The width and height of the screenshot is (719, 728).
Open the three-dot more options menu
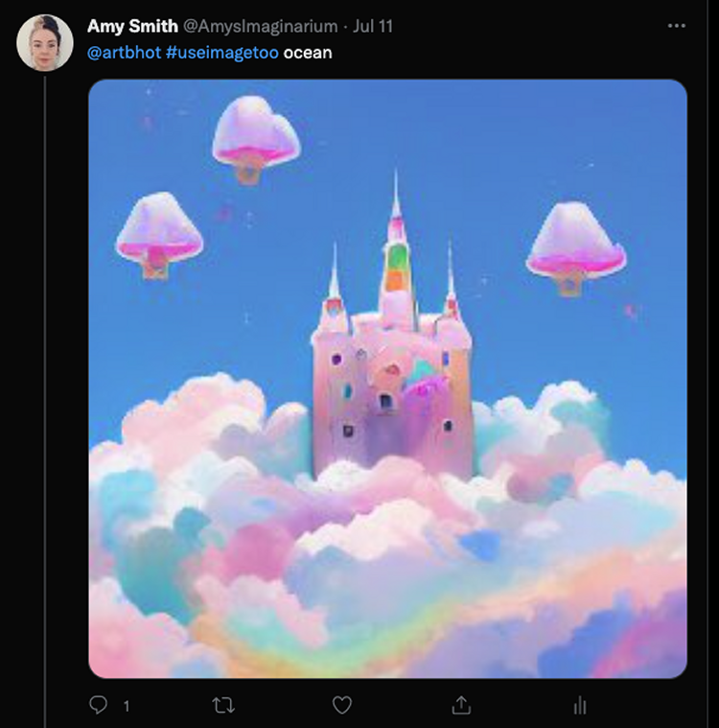point(676,26)
